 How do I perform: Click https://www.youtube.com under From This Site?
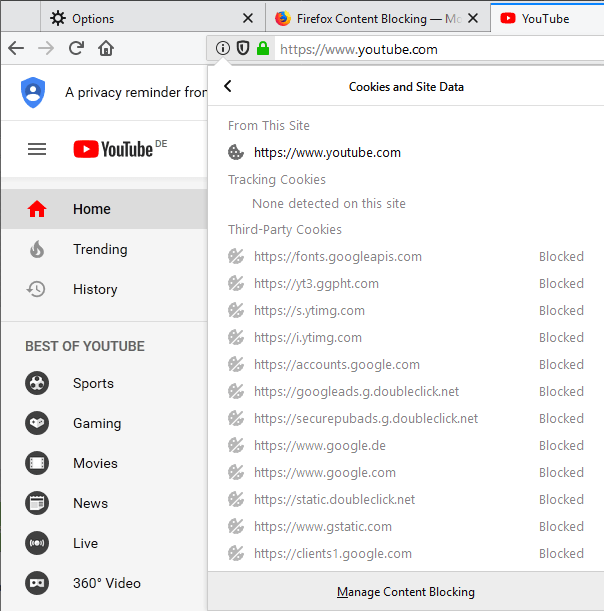(x=327, y=152)
